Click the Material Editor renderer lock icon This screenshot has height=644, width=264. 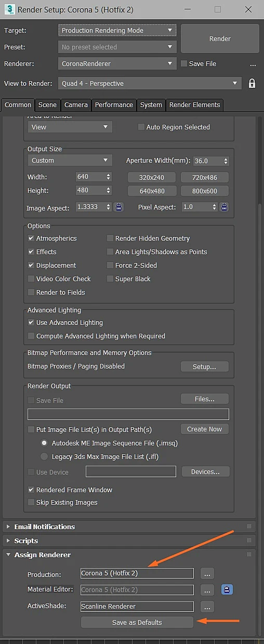(226, 590)
